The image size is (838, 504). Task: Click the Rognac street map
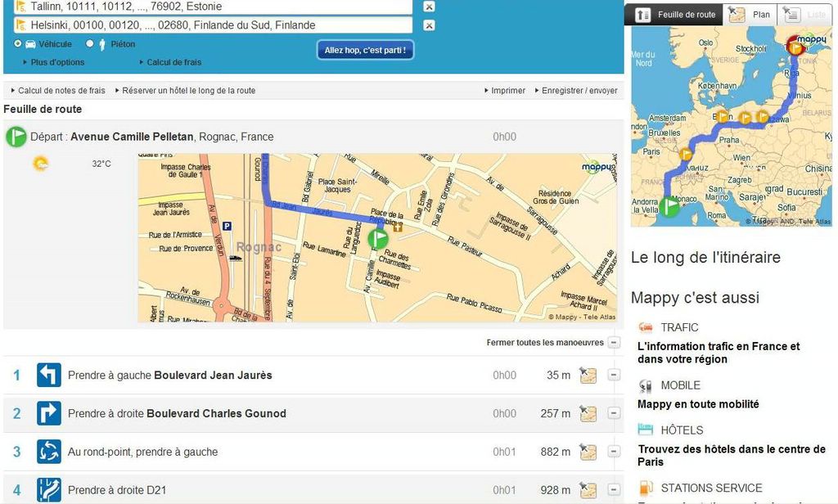click(377, 238)
